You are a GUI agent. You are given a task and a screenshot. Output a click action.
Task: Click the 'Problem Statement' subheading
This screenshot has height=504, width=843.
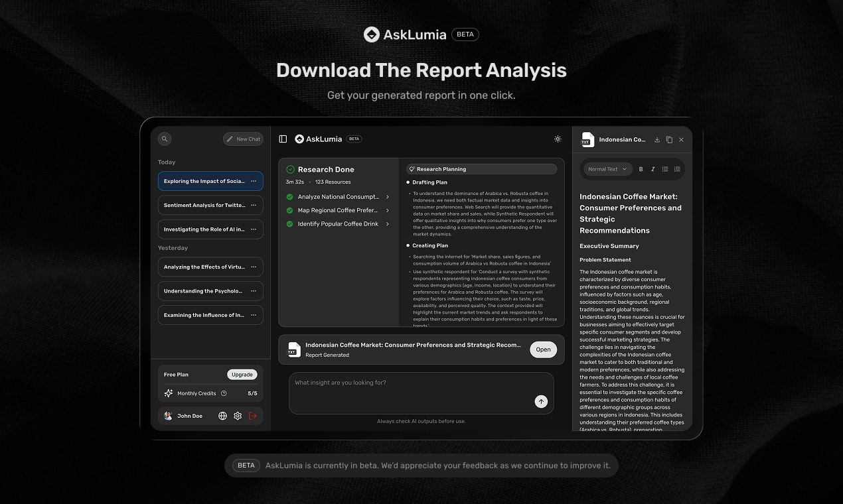pos(605,260)
